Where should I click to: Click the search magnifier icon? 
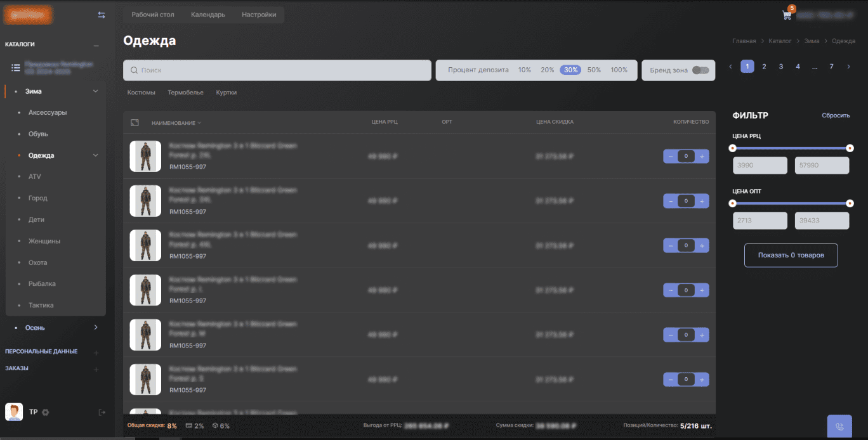(134, 70)
